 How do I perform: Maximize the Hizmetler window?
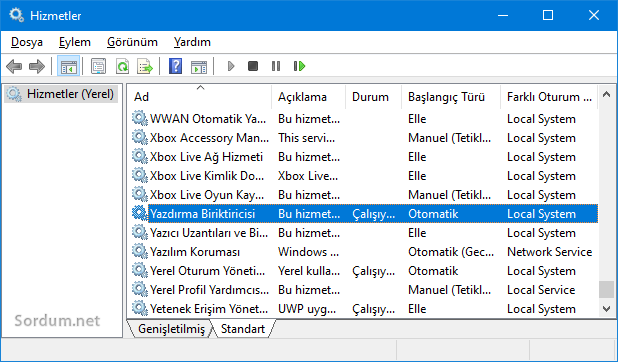548,15
